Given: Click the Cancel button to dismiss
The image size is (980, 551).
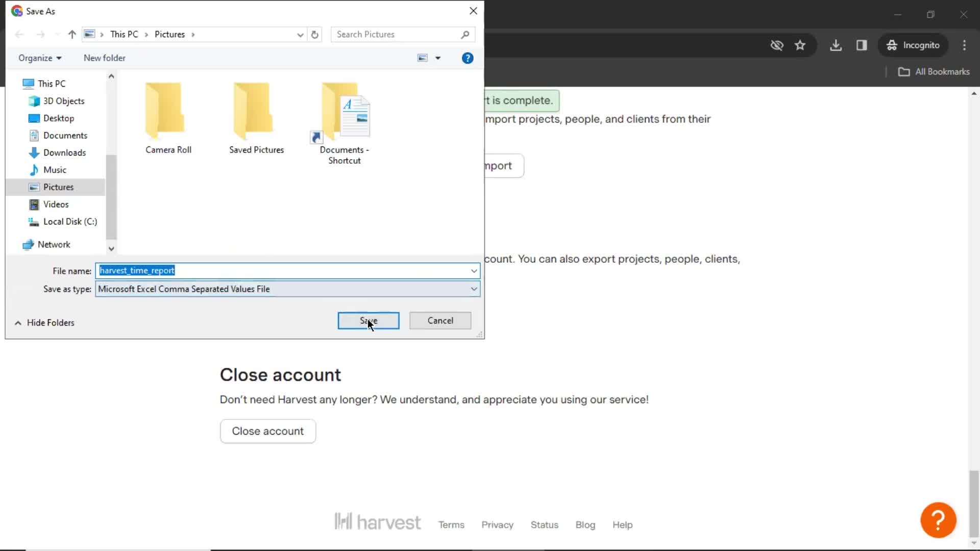Looking at the screenshot, I should pos(441,321).
